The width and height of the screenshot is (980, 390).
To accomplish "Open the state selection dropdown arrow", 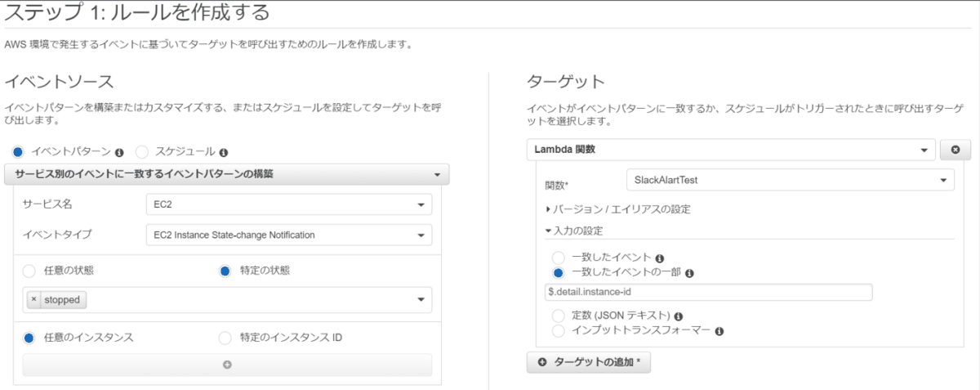I will point(421,300).
